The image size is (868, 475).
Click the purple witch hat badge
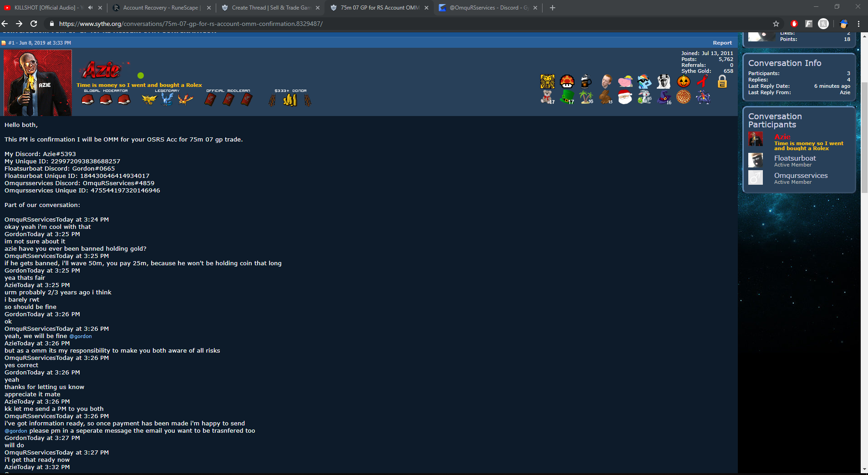665,97
